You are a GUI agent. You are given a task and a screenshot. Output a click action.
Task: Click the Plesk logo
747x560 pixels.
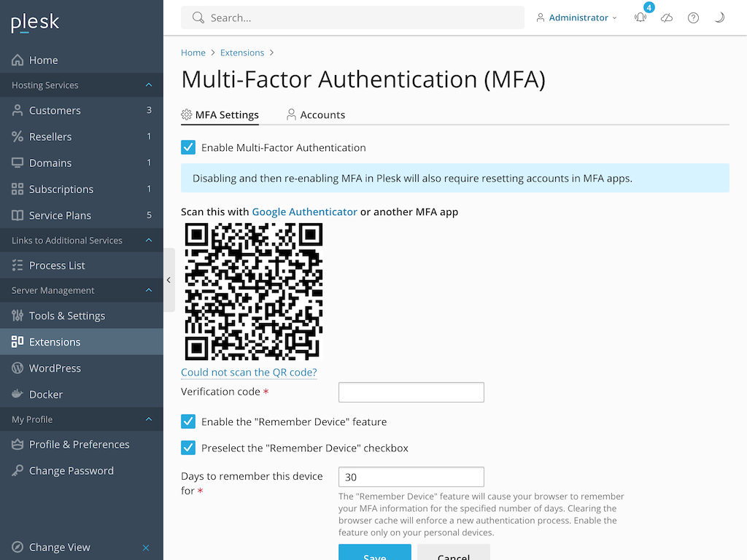(x=35, y=23)
